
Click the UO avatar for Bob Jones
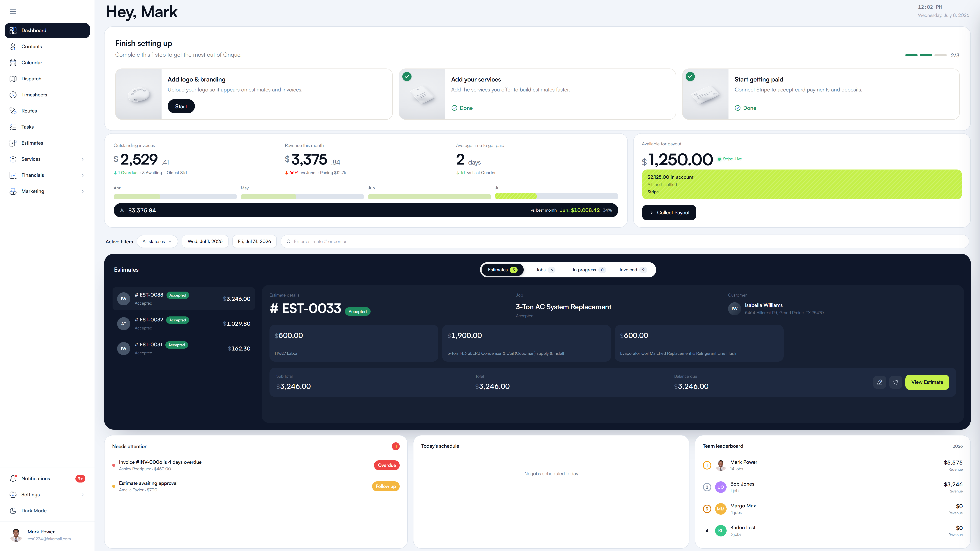(x=720, y=487)
